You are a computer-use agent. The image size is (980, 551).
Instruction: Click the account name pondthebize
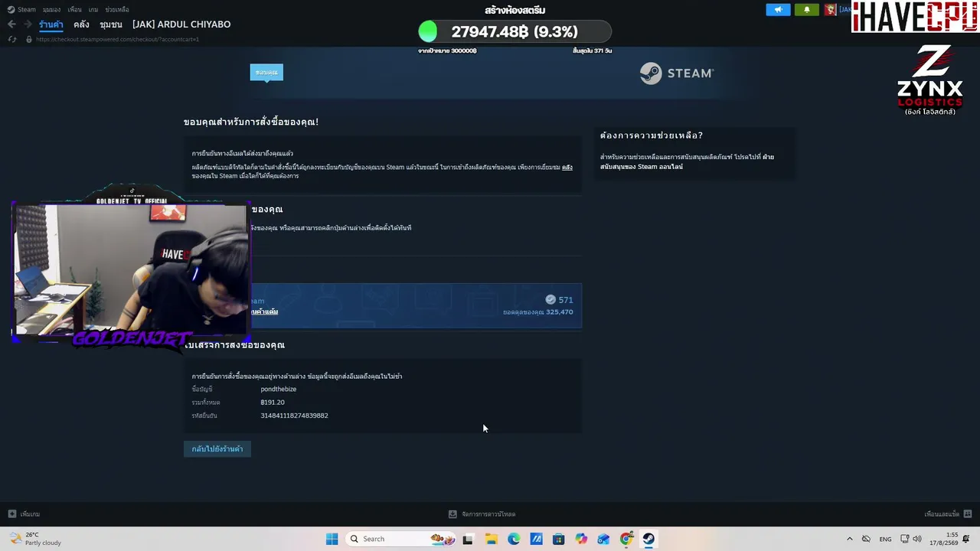pos(279,390)
